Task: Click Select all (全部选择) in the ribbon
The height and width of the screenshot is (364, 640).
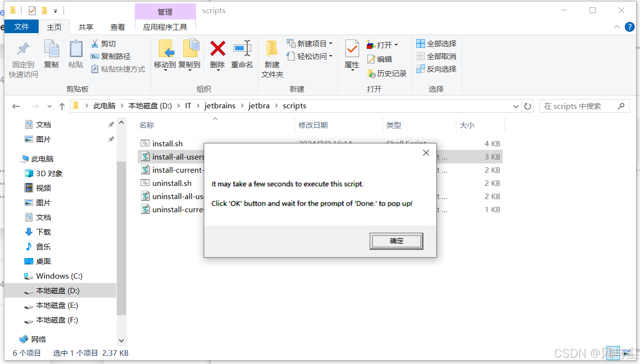Action: click(x=436, y=43)
